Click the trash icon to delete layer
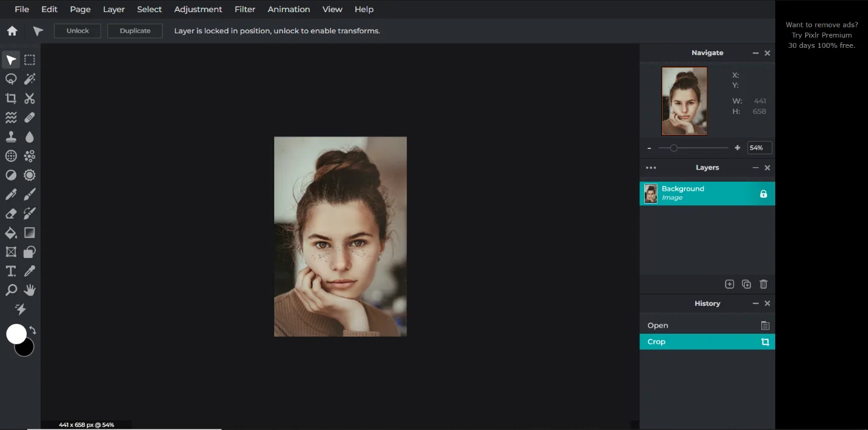868x430 pixels. [x=763, y=284]
